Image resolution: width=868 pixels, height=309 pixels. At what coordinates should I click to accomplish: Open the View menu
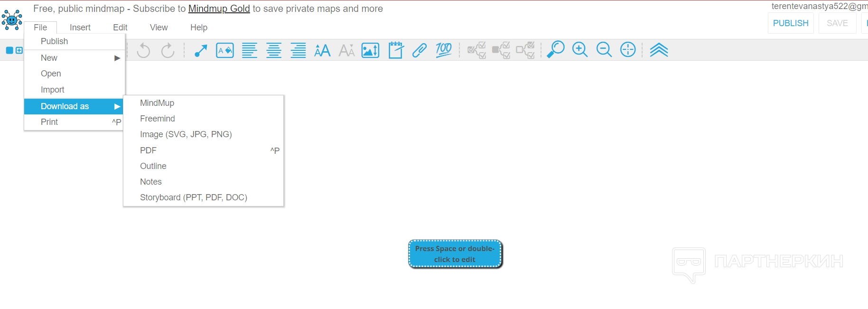tap(159, 28)
